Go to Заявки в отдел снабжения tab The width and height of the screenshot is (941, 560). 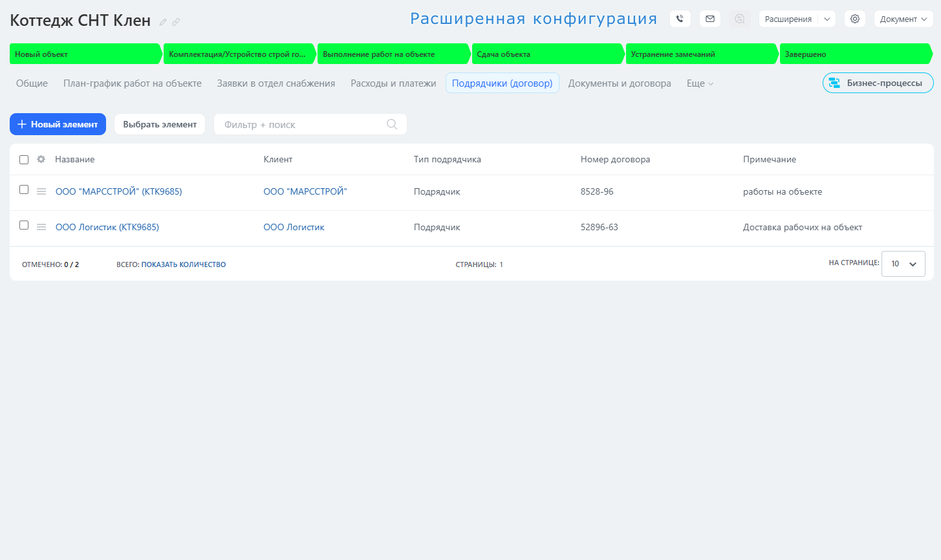[x=276, y=83]
